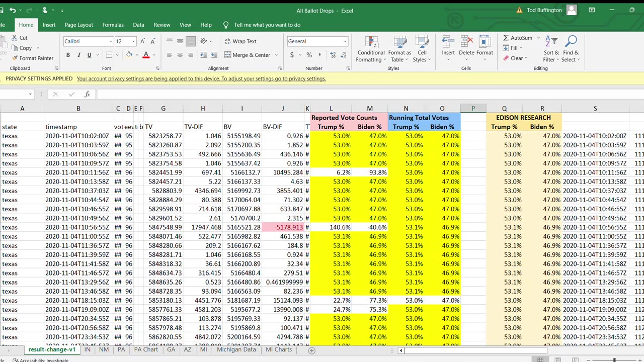Image resolution: width=644 pixels, height=362 pixels.
Task: Click Tod Buffington account name
Action: coord(545,10)
